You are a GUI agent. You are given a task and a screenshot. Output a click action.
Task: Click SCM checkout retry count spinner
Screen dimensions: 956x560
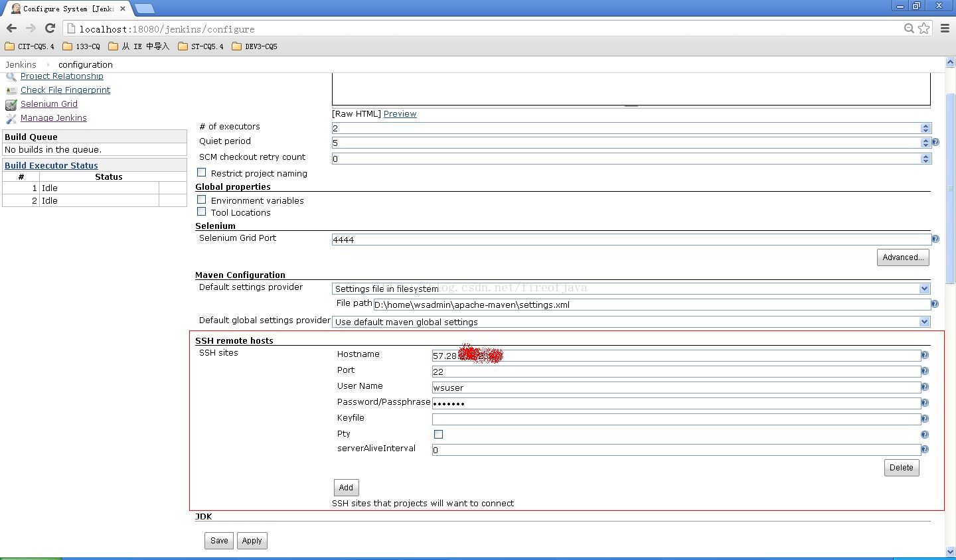tap(925, 159)
